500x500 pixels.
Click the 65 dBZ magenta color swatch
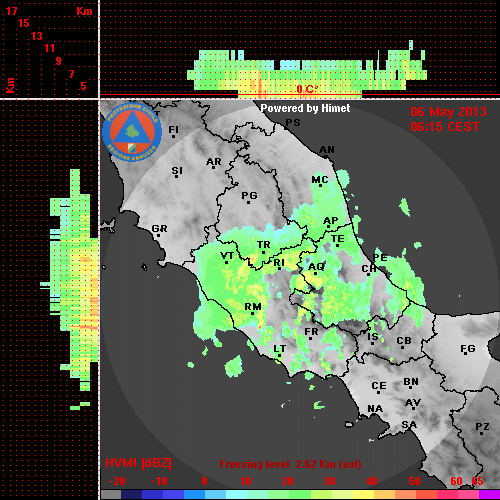(x=489, y=495)
